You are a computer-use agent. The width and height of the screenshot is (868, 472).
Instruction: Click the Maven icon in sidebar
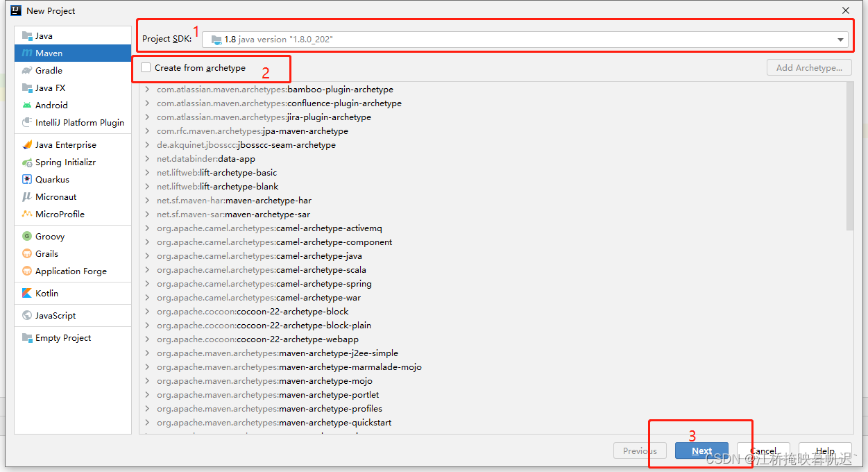coord(27,53)
